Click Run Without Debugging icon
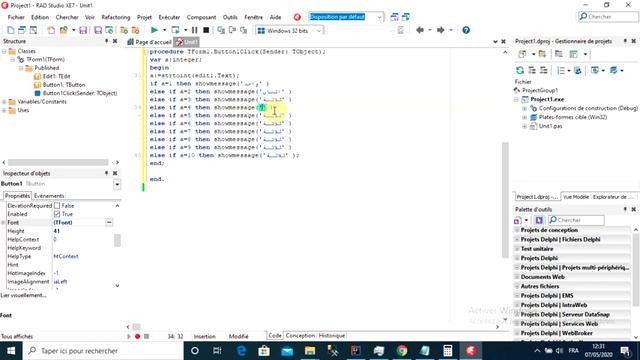The image size is (640, 360). pos(176,30)
